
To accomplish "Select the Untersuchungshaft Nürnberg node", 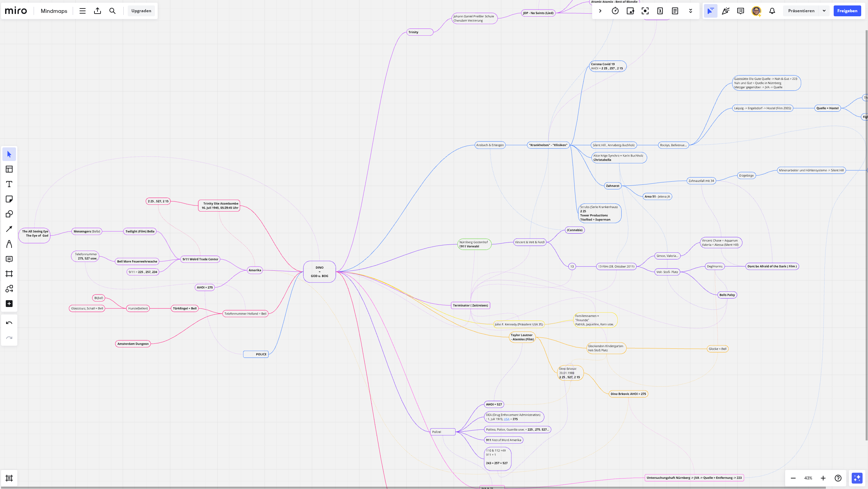I will point(694,478).
